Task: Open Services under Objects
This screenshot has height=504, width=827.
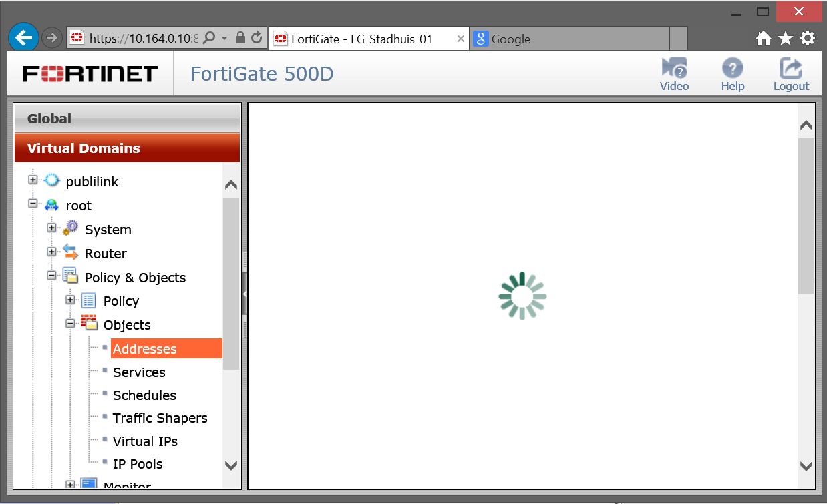Action: coord(139,372)
